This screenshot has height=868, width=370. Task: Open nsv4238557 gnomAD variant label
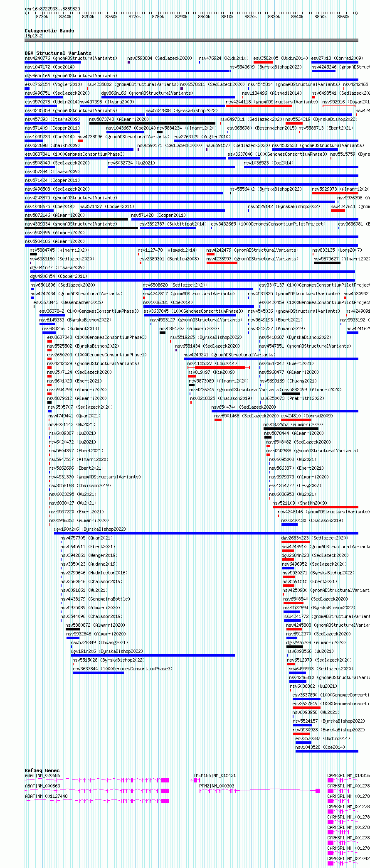tap(252, 259)
